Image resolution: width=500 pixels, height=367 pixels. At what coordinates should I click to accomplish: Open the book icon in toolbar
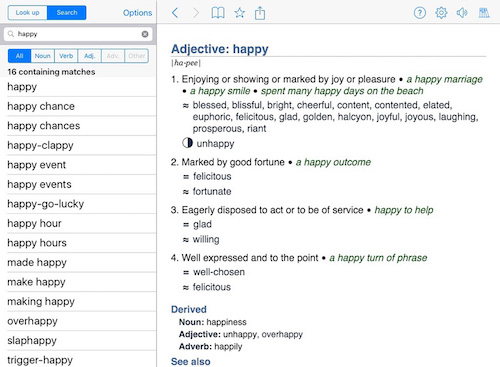(218, 13)
